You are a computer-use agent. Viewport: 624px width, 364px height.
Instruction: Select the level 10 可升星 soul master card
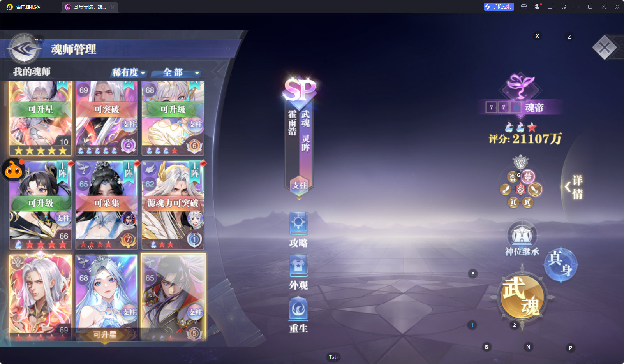(x=41, y=118)
